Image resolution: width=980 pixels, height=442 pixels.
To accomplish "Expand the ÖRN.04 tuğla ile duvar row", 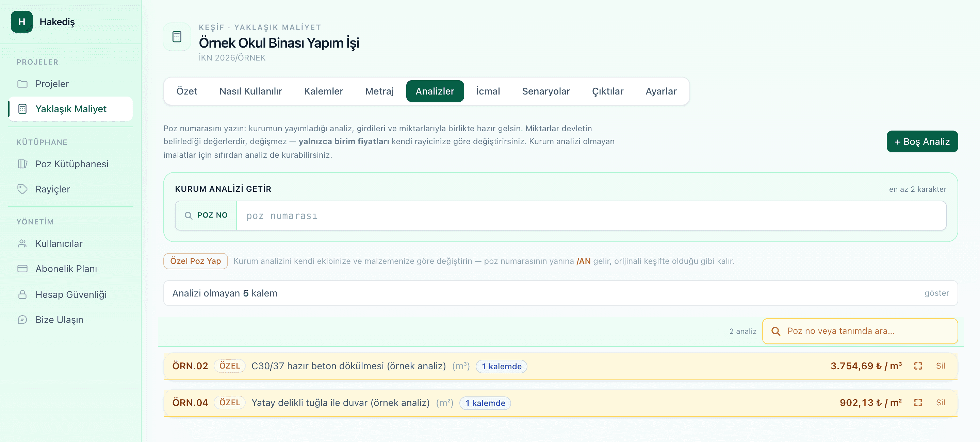I will [560, 403].
